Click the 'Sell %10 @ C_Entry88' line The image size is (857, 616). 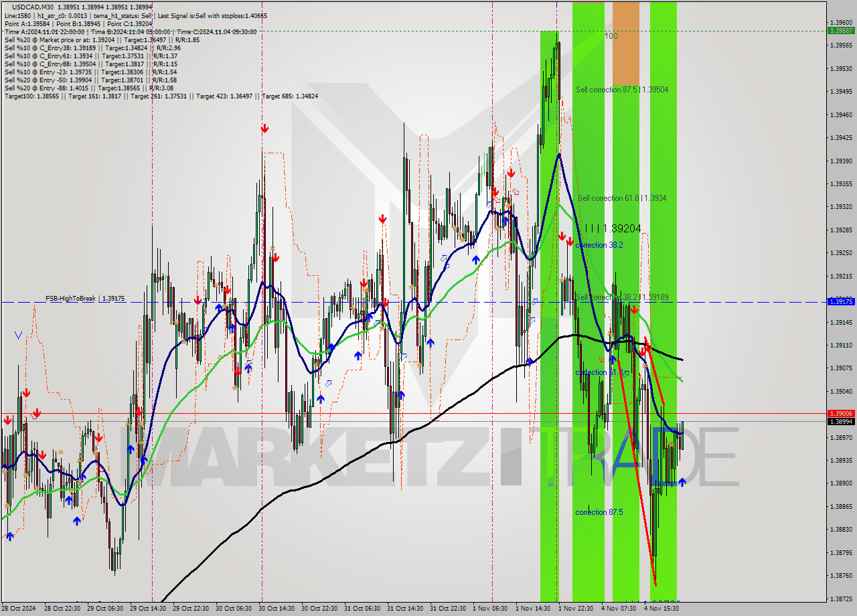pyautogui.click(x=90, y=64)
